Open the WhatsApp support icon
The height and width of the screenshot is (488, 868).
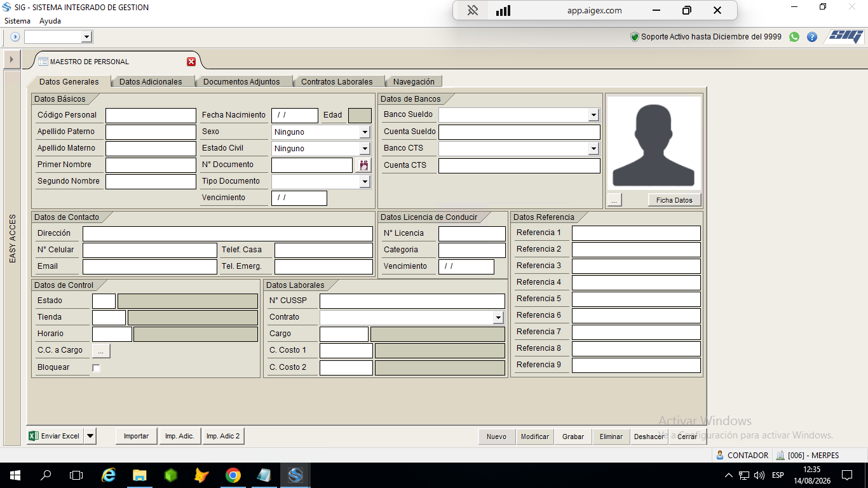coord(794,37)
